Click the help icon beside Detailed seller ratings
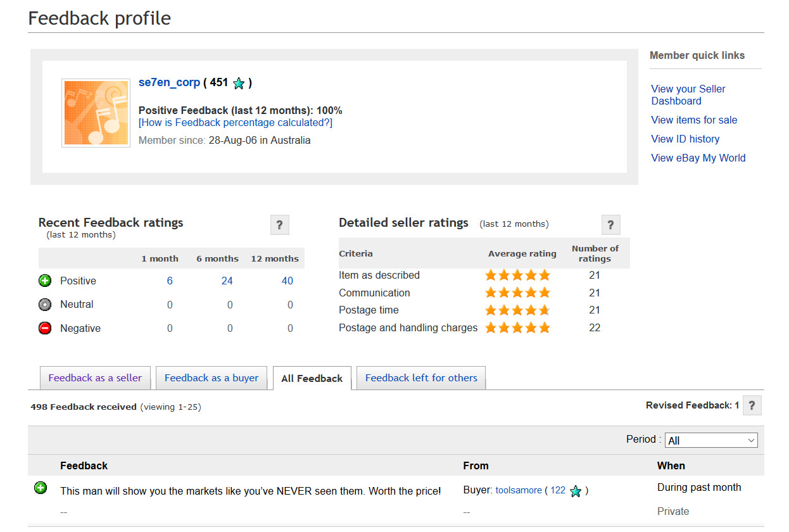 (x=610, y=225)
